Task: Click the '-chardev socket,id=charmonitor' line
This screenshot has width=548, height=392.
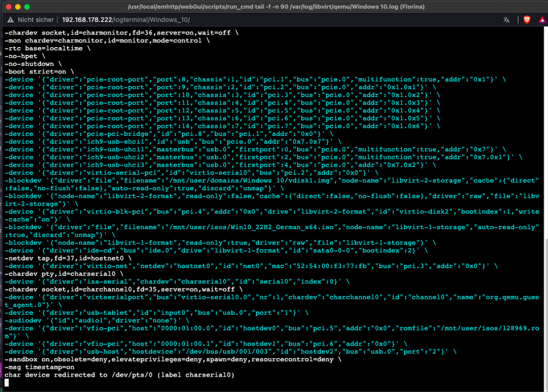Action: (122, 33)
